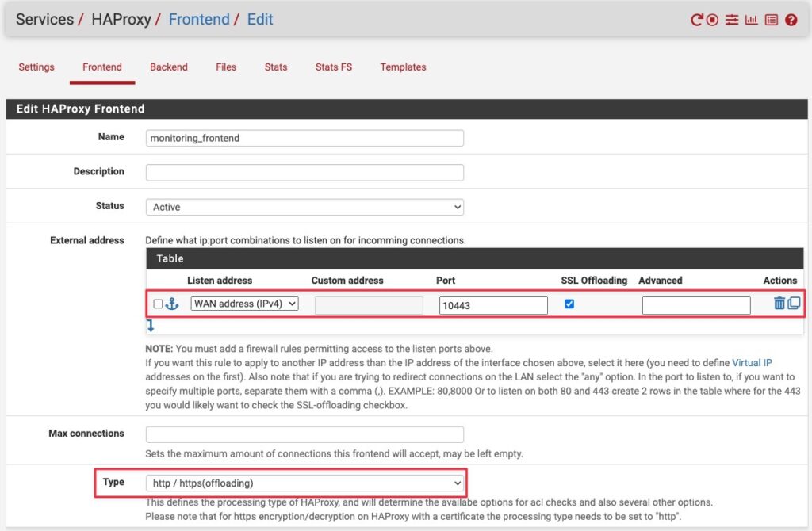Click the Advanced text field in the table row
812x531 pixels.
pyautogui.click(x=696, y=305)
